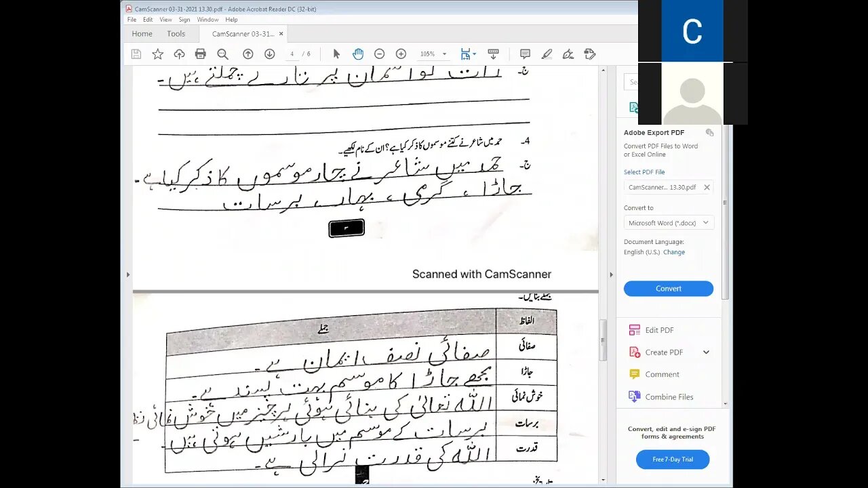Click the document vertical scrollbar thumb
Screen dimensions: 868x488
[x=603, y=340]
